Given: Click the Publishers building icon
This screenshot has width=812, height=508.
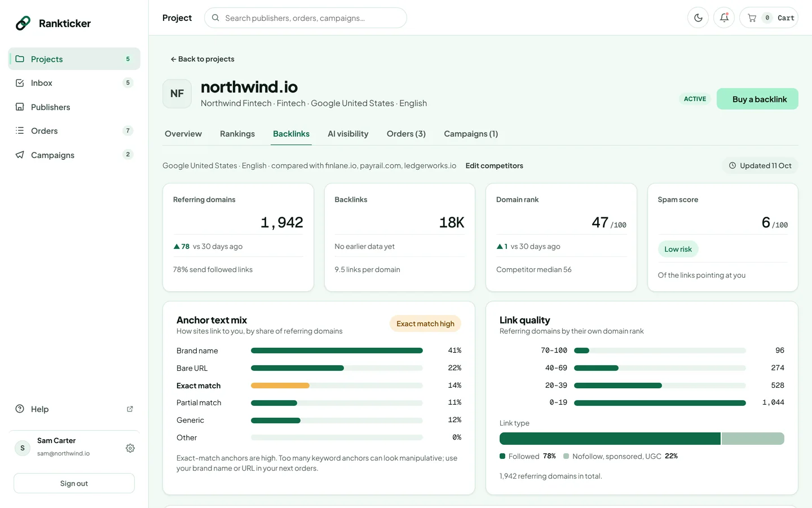Looking at the screenshot, I should click(x=20, y=107).
